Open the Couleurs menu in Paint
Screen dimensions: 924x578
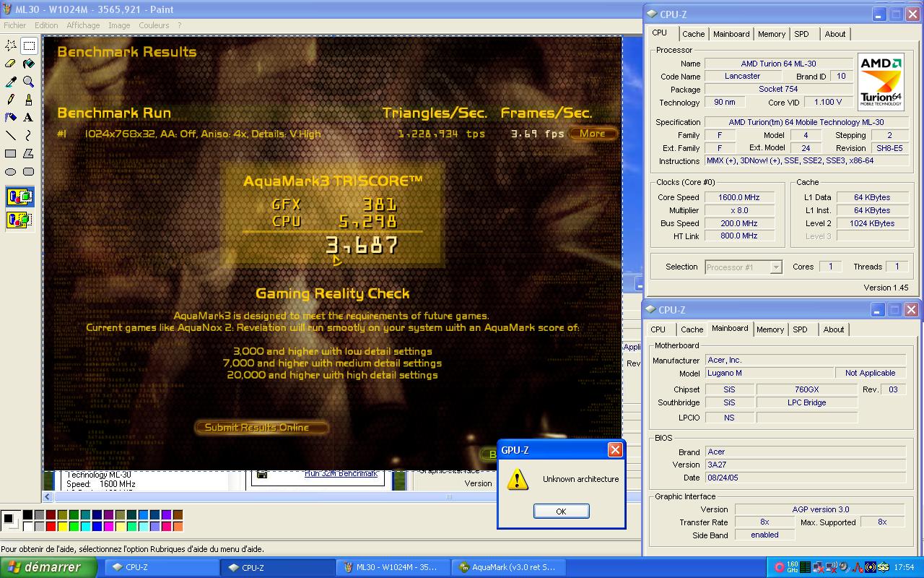(154, 25)
